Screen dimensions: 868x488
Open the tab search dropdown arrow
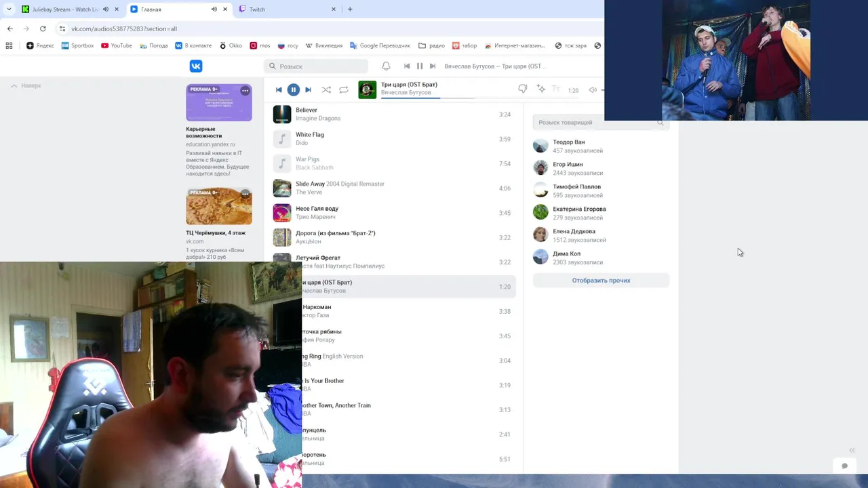(x=9, y=9)
